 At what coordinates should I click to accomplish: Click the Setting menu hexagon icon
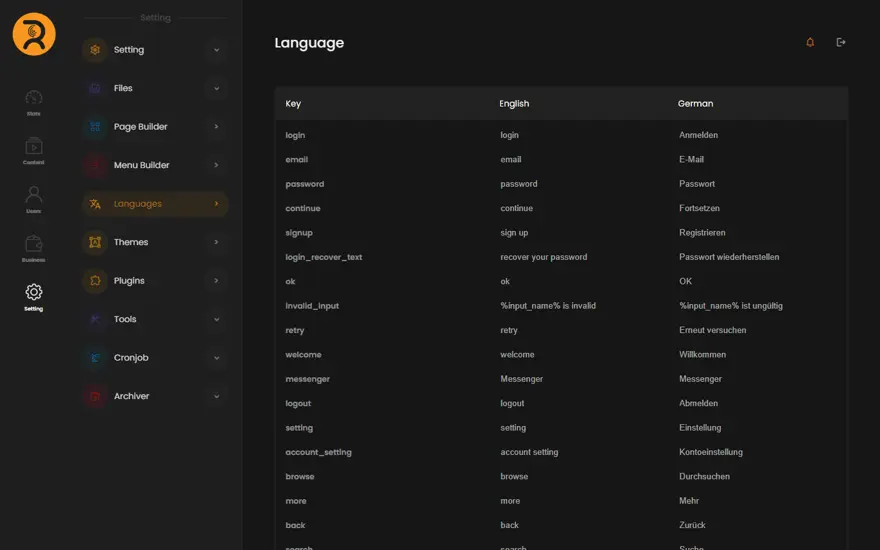[x=95, y=50]
